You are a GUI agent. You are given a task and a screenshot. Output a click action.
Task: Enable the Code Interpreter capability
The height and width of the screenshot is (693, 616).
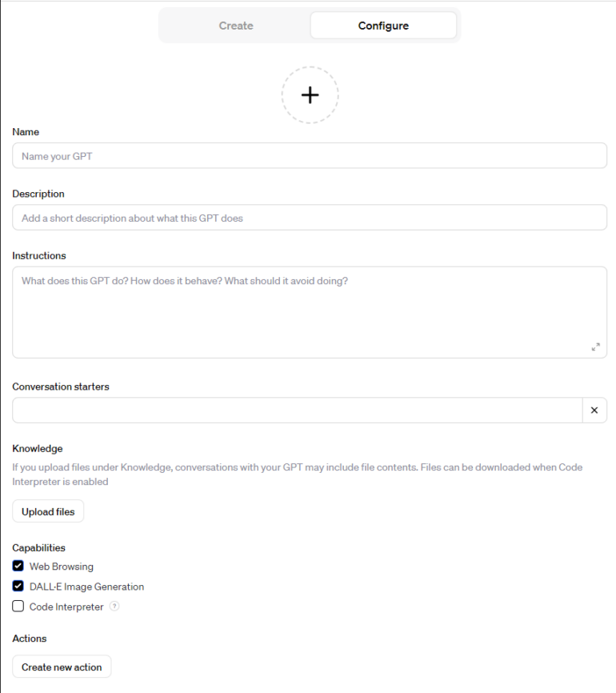pos(18,606)
